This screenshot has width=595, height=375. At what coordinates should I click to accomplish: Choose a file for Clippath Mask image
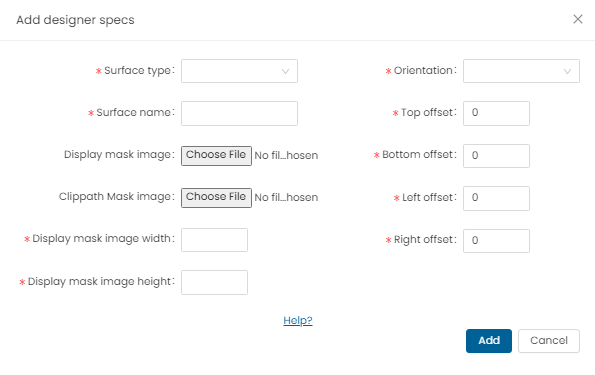pyautogui.click(x=216, y=198)
